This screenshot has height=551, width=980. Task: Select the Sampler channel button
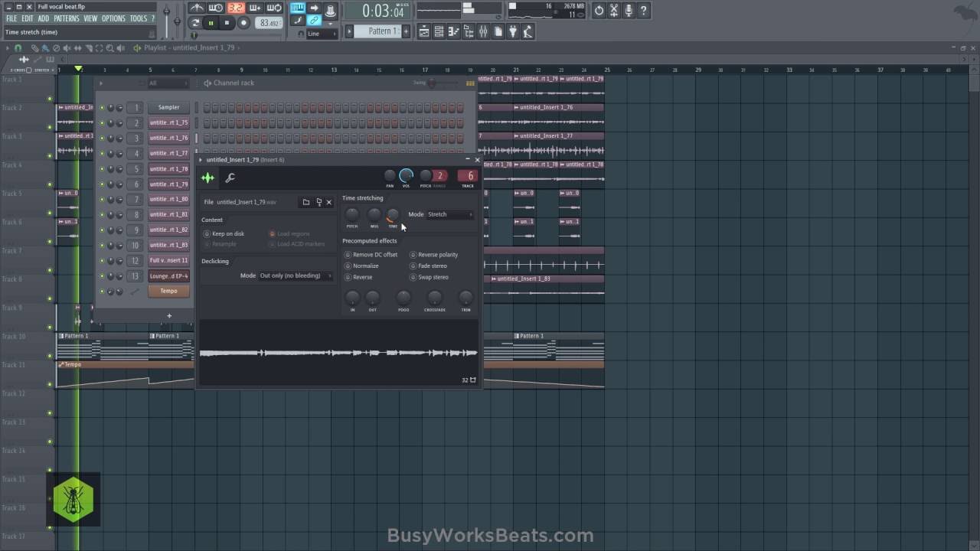(168, 108)
